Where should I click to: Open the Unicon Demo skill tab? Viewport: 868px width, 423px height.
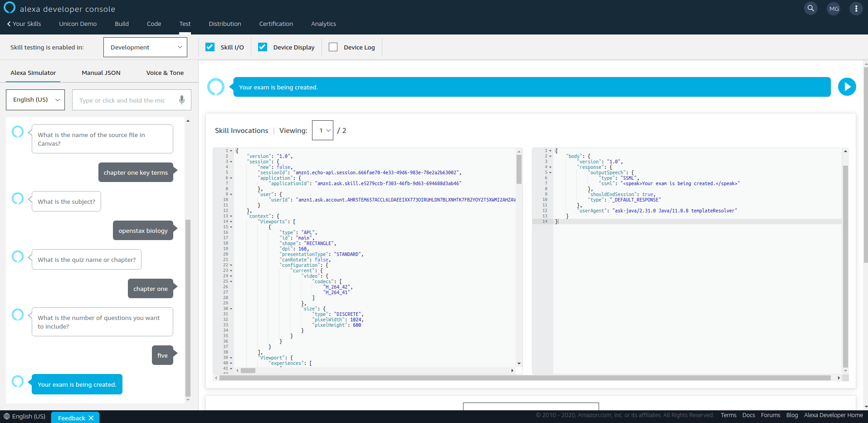(78, 24)
